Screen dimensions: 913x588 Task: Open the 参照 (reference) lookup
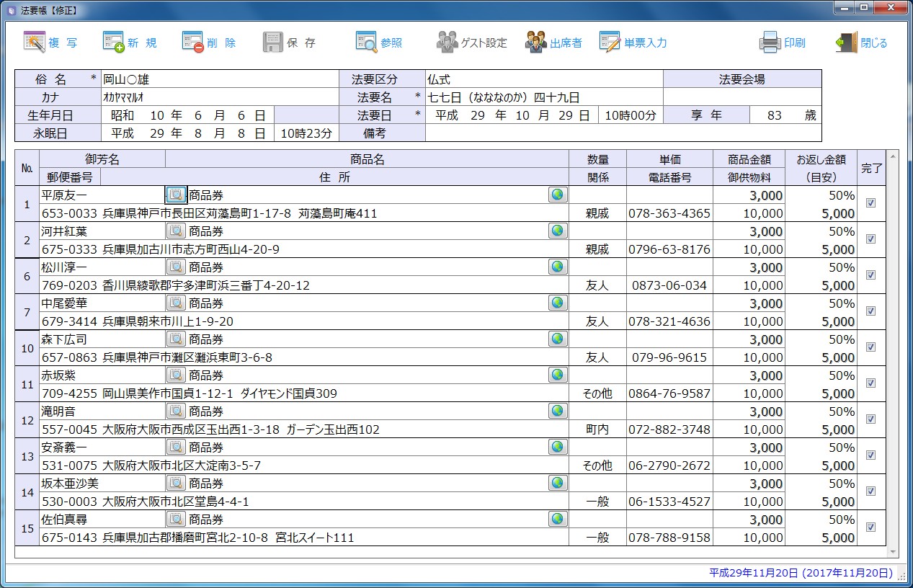[x=366, y=43]
